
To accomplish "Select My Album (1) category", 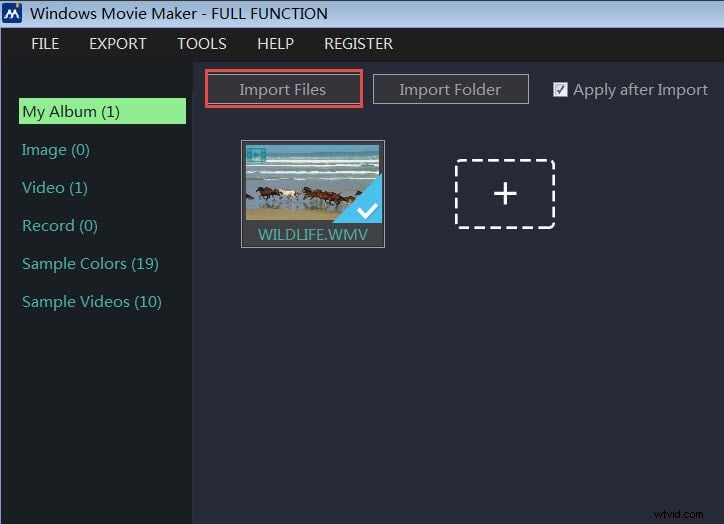I will tap(102, 111).
